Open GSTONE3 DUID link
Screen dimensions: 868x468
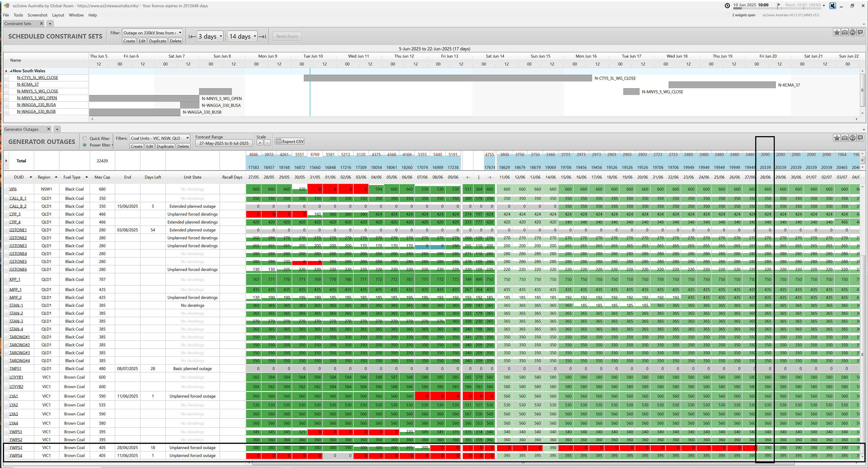click(18, 246)
